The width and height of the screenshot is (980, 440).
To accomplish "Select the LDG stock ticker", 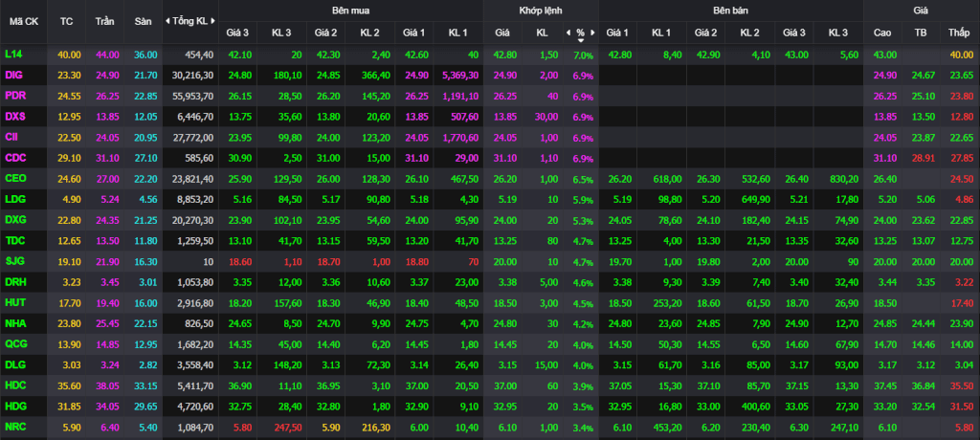I will point(14,199).
